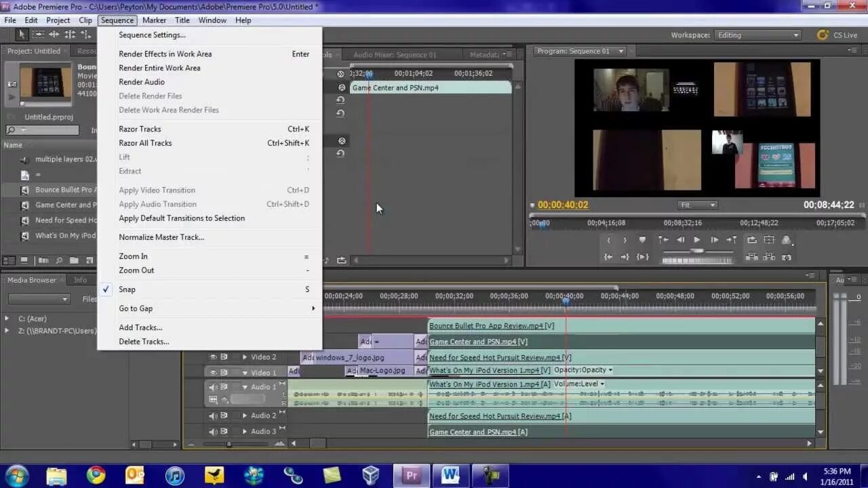
Task: Toggle Sync Lock on Video 1 track
Action: (224, 373)
